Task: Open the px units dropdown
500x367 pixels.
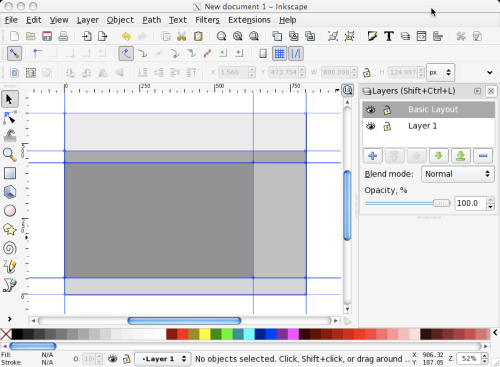Action: pos(440,72)
